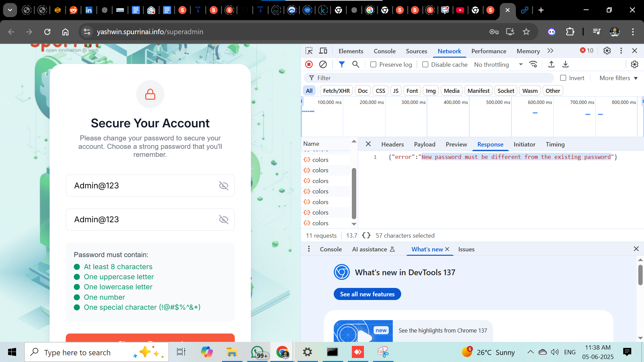This screenshot has height=362, width=644.
Task: Check the Disable cache checkbox
Action: [425, 64]
